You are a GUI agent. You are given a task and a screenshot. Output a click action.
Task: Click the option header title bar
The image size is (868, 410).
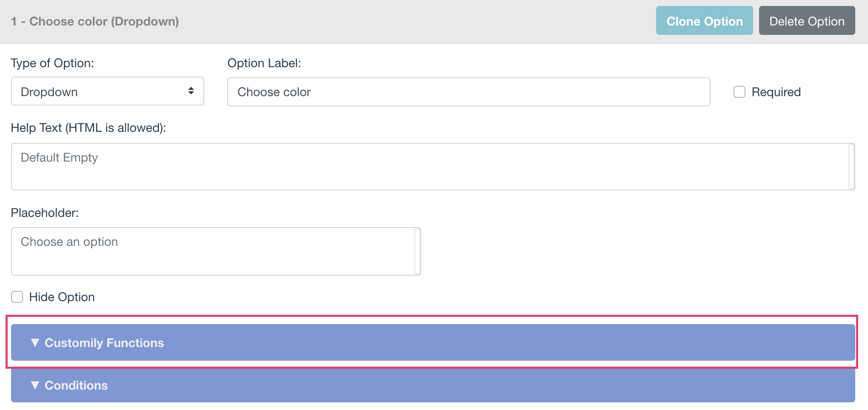pos(434,22)
